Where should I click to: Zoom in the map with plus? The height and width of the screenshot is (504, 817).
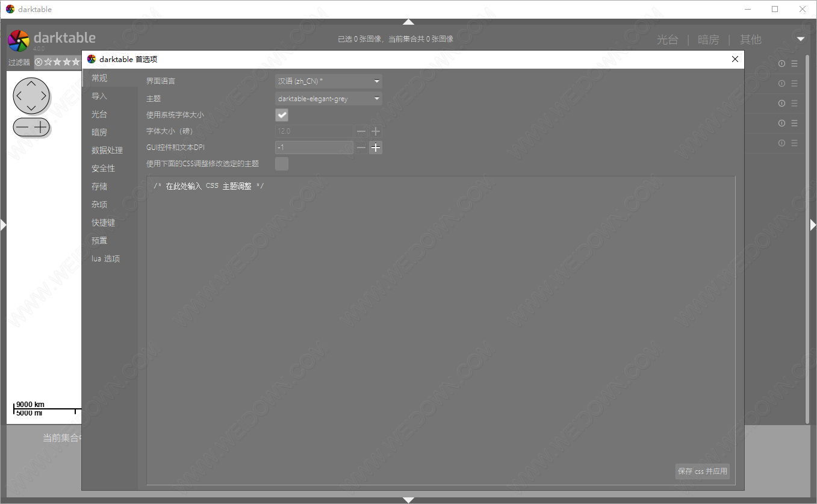[40, 127]
